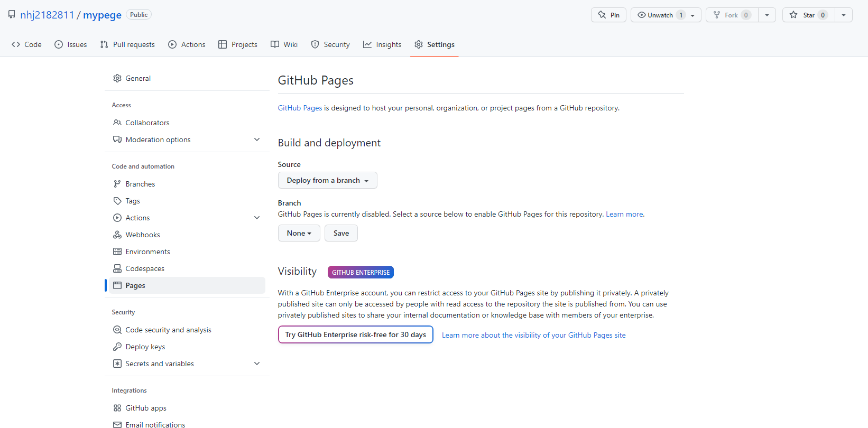
Task: Switch to the Wiki tab
Action: click(284, 44)
